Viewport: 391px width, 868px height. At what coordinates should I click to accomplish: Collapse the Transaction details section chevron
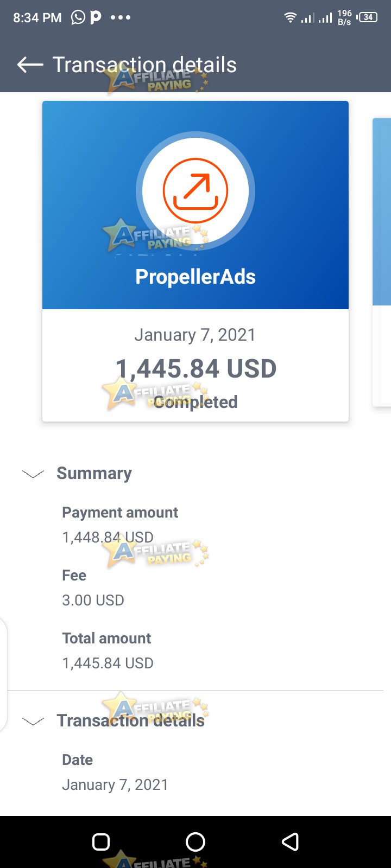coord(33,722)
